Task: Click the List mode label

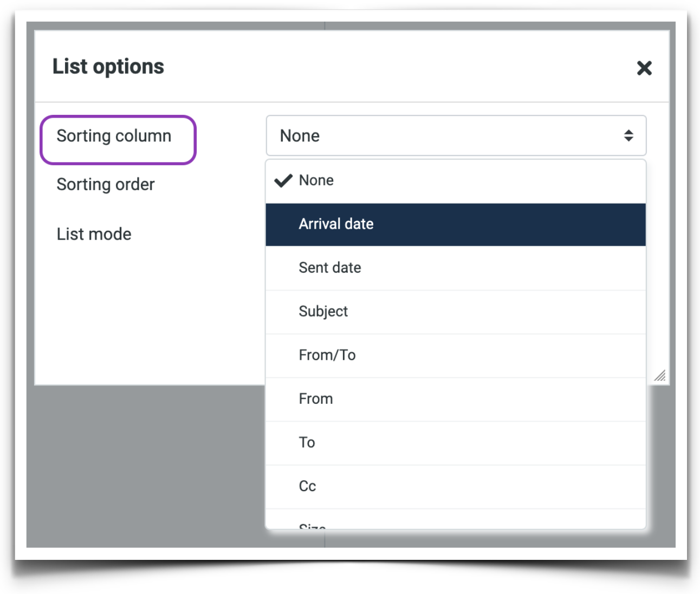Action: (94, 234)
